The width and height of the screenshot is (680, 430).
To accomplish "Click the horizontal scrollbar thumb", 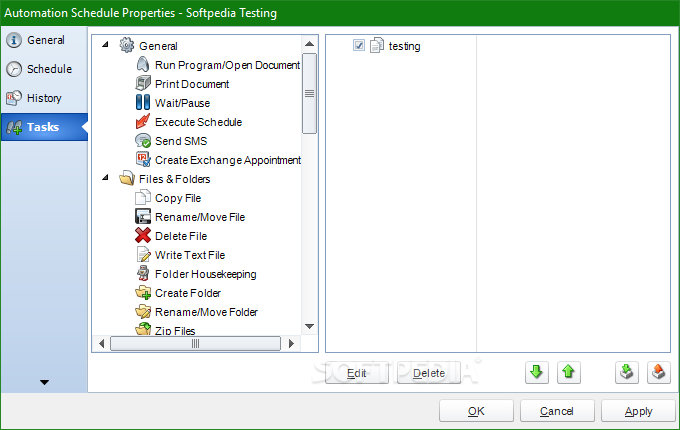I will [x=195, y=344].
